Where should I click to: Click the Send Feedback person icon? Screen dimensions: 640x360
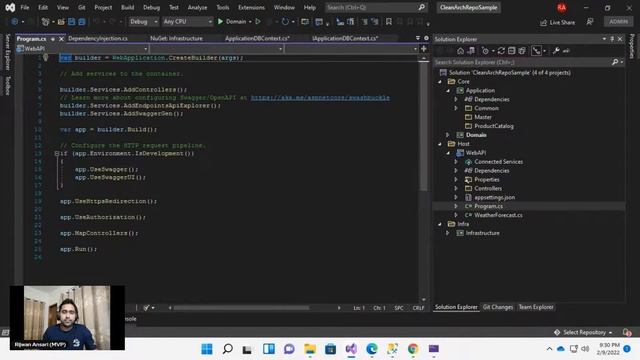point(590,22)
